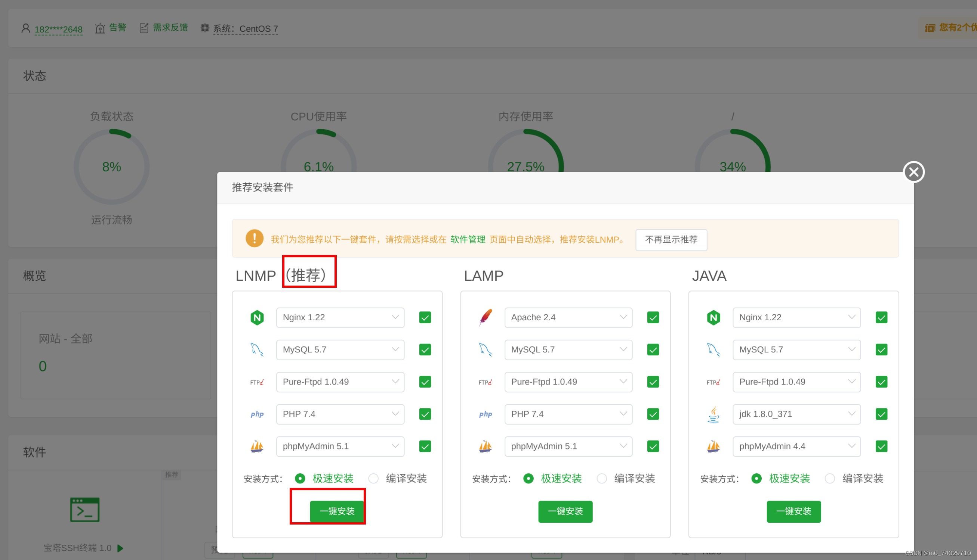The width and height of the screenshot is (977, 560).
Task: Expand the Apache 2.4 version dropdown
Action: 568,318
